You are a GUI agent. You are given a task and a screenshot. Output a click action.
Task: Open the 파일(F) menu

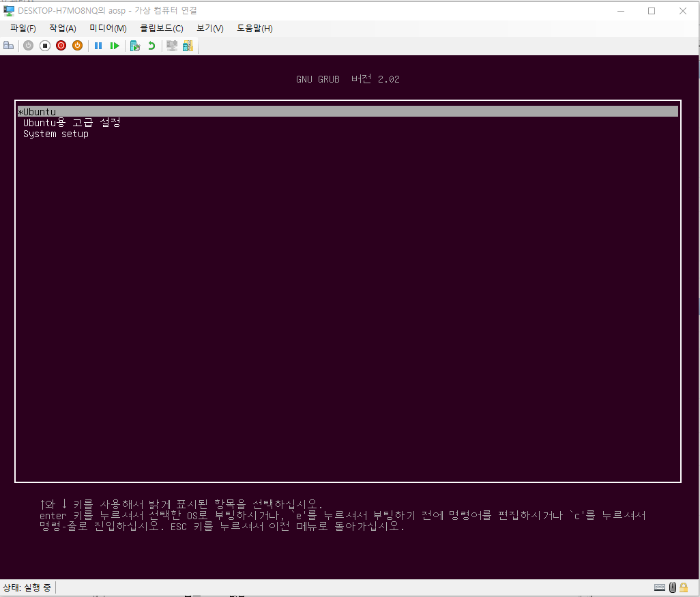point(23,29)
